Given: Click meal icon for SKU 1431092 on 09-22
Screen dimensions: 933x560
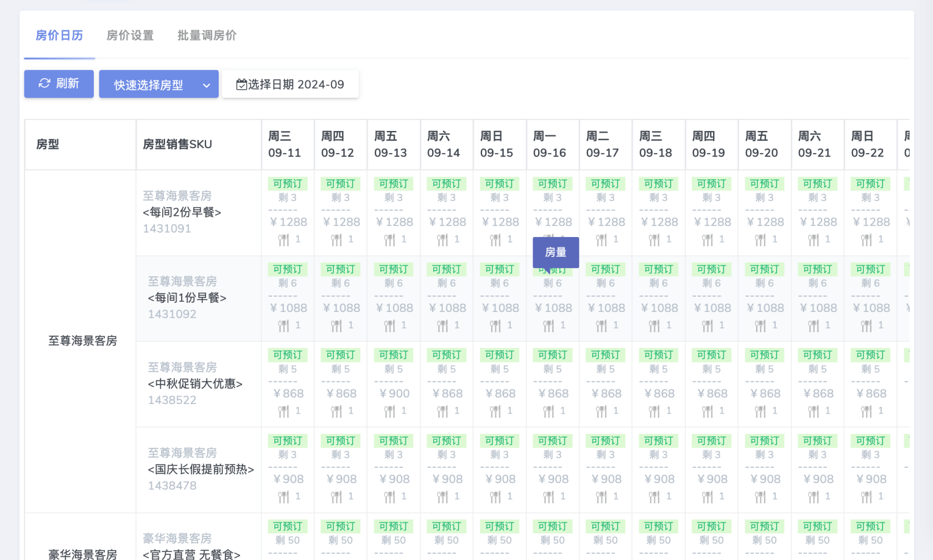Looking at the screenshot, I should [867, 326].
